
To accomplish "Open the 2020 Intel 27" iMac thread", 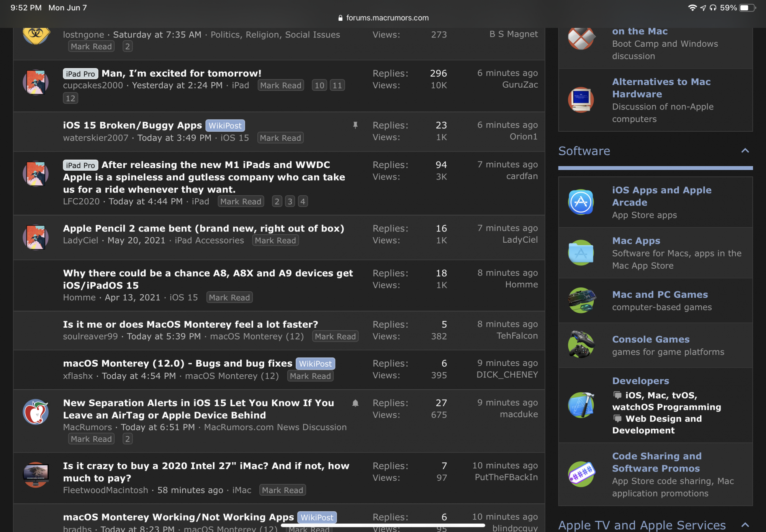I will (x=206, y=472).
